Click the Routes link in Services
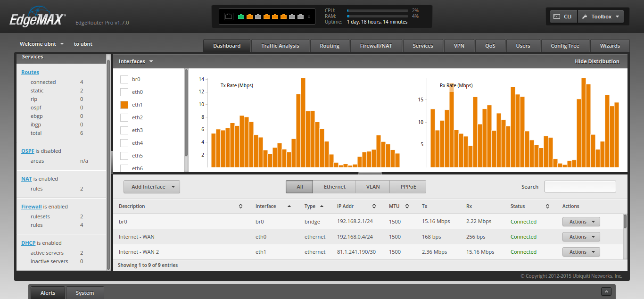This screenshot has height=299, width=644. pos(30,72)
